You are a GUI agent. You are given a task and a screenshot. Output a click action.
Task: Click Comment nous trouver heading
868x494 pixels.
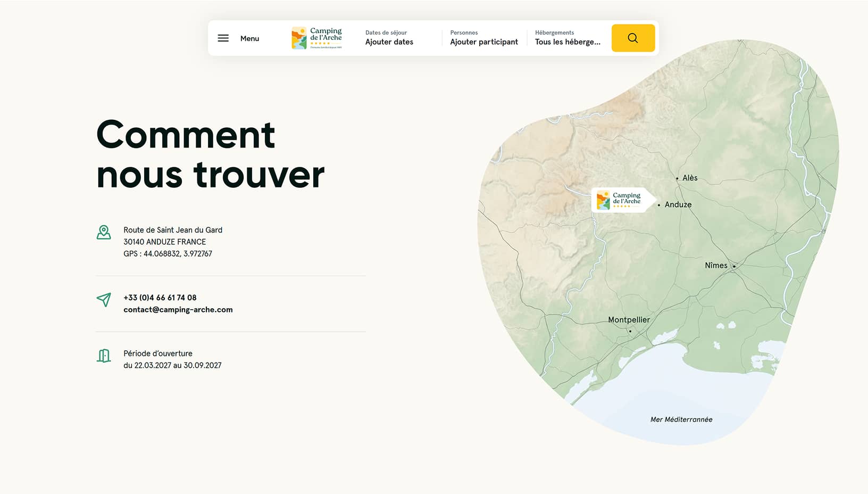211,154
